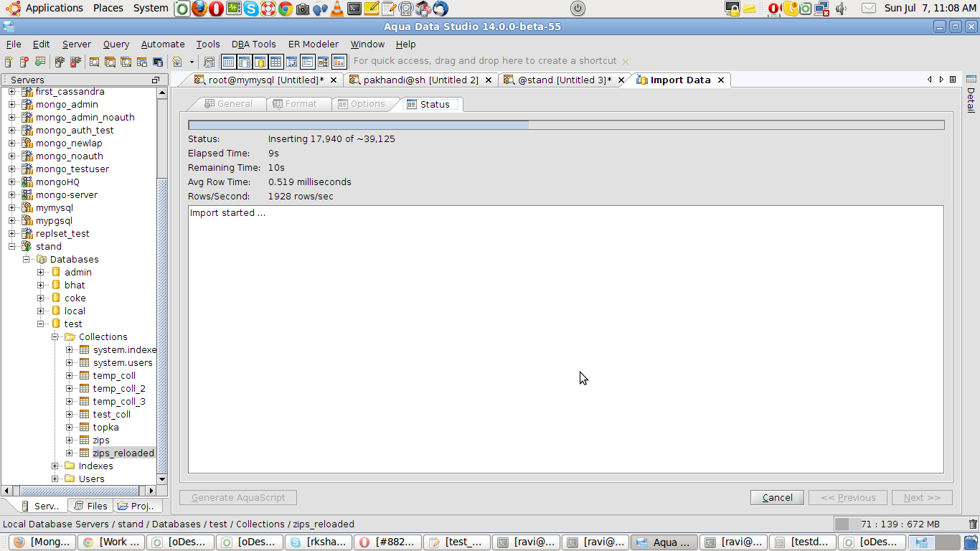Toggle the plain grid table toolbar button
Viewport: 980px width, 551px height.
[x=275, y=62]
